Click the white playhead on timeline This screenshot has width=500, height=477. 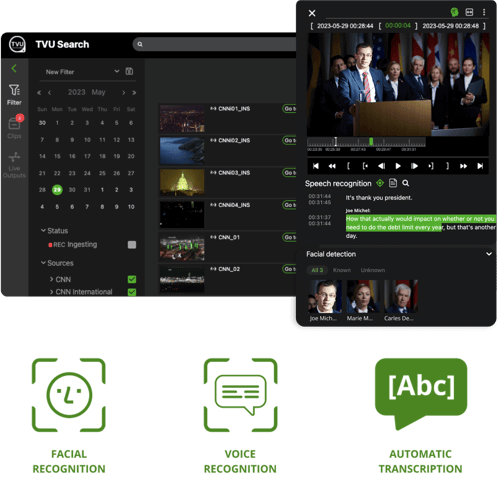[336, 142]
